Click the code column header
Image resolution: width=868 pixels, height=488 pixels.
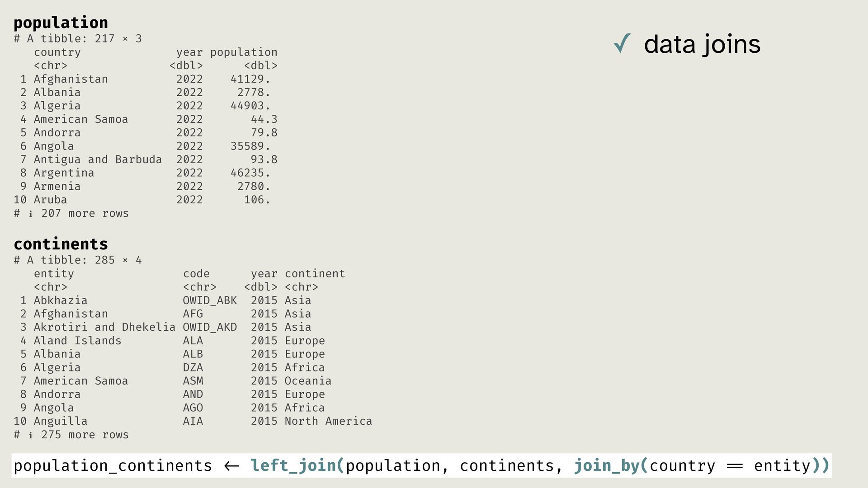click(196, 274)
